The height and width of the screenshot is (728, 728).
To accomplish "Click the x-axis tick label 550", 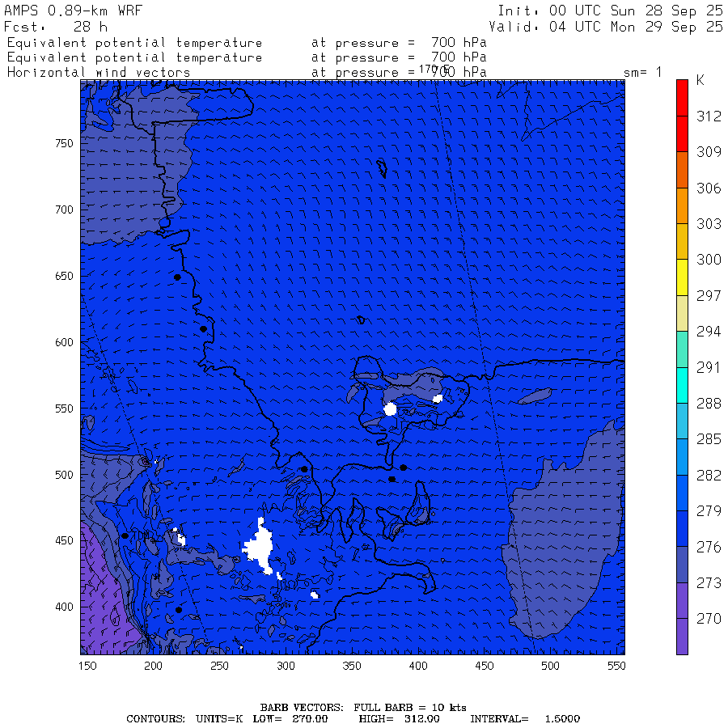I will (616, 666).
